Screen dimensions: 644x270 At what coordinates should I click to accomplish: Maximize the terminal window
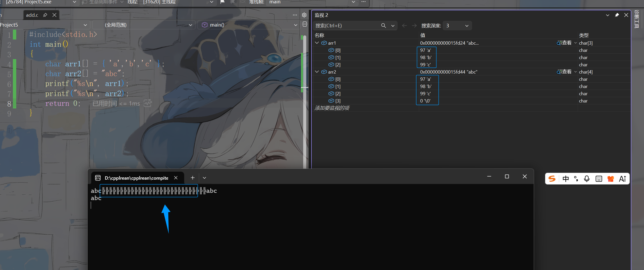tap(507, 177)
